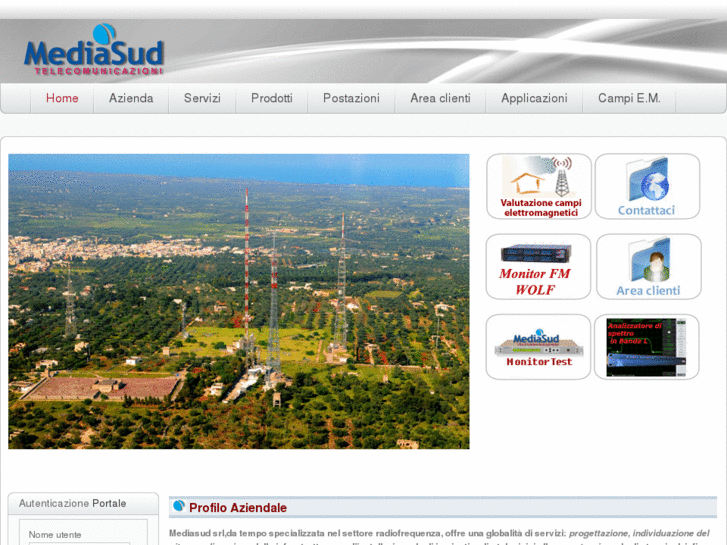This screenshot has width=727, height=545.
Task: Open the Prodotti menu item
Action: coord(272,98)
